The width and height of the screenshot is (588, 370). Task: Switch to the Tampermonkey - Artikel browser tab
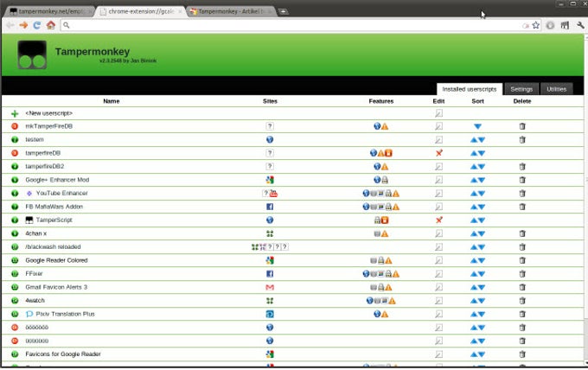[232, 11]
